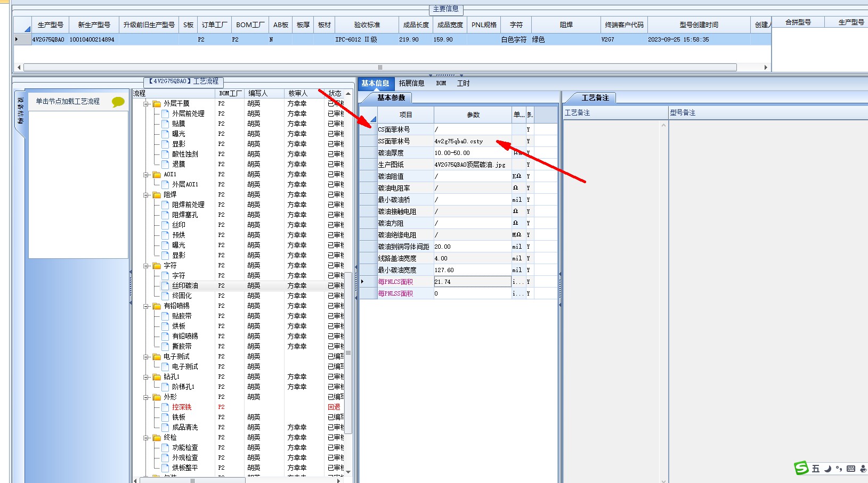Viewport: 868px width, 483px height.
Task: Collapse the 外形 tree node
Action: tap(146, 397)
